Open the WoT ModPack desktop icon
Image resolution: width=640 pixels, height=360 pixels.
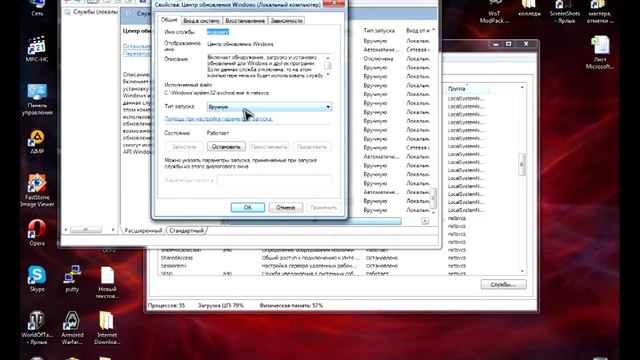tap(494, 11)
